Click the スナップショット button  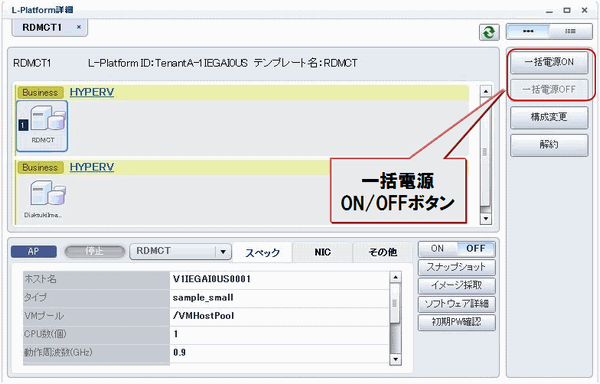(457, 267)
